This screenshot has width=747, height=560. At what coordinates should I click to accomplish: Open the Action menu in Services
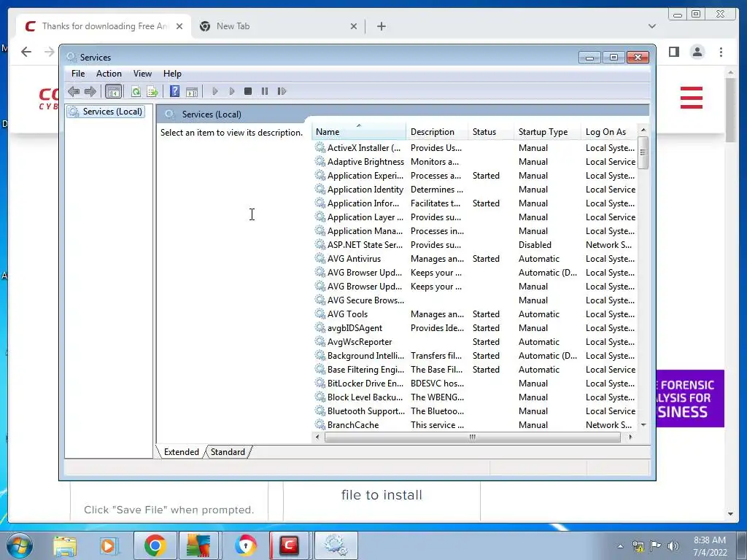click(x=109, y=74)
